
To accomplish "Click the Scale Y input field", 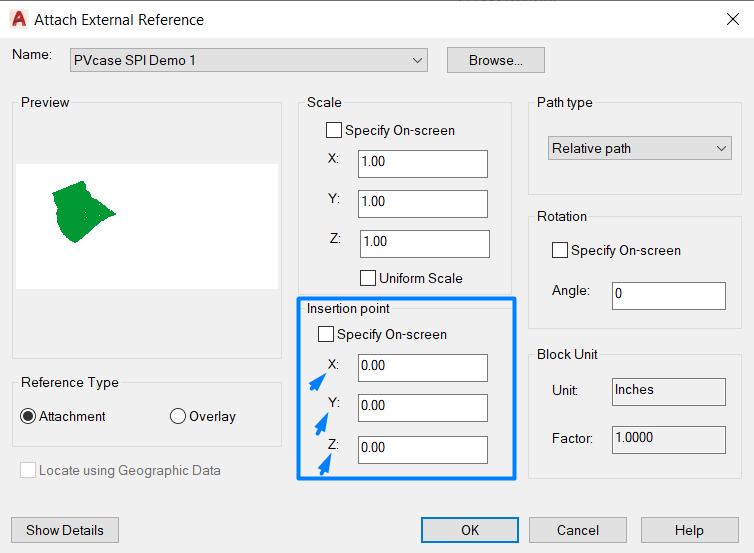I will point(423,203).
